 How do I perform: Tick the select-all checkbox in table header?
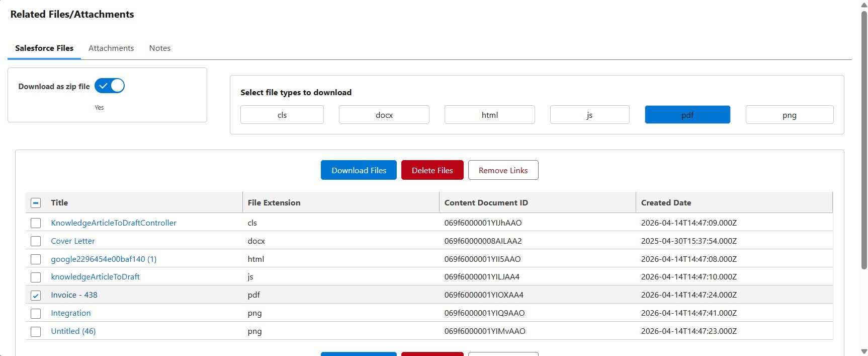[36, 203]
